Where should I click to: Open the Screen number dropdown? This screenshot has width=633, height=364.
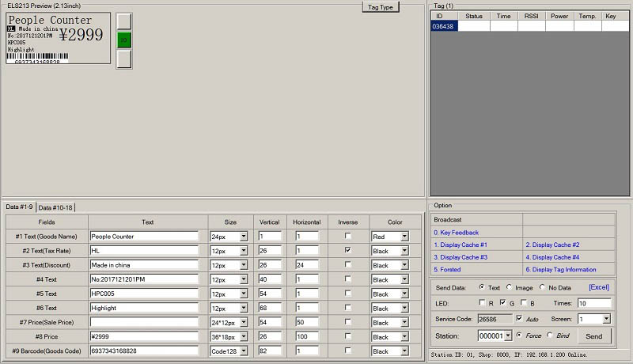(606, 319)
